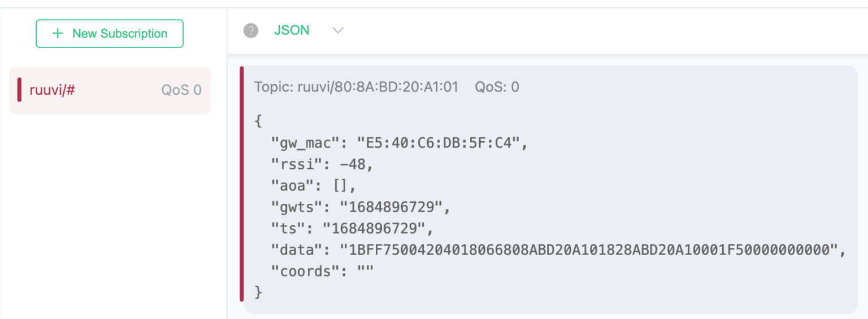Click the empty coords value
This screenshot has width=868, height=319.
[365, 271]
